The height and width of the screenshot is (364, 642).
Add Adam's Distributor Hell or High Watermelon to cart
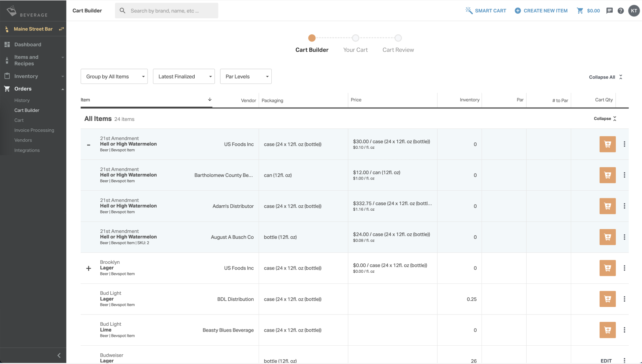click(x=607, y=206)
